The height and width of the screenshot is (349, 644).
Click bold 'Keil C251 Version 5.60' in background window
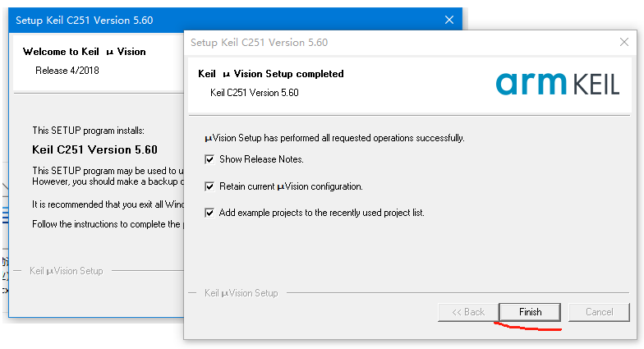(95, 149)
